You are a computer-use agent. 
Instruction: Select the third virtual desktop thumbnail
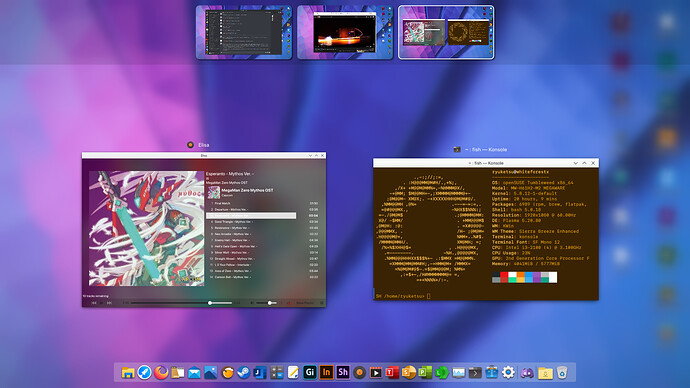[x=446, y=32]
